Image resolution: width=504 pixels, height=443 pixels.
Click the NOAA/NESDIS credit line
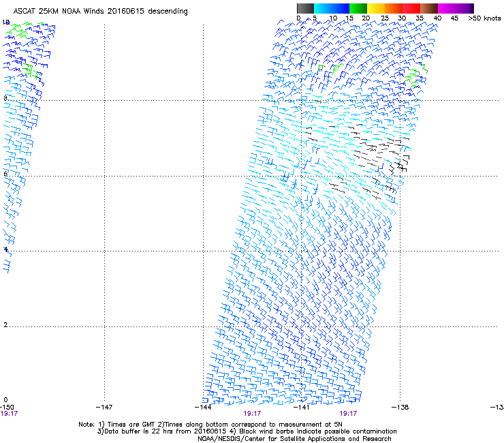(294, 439)
